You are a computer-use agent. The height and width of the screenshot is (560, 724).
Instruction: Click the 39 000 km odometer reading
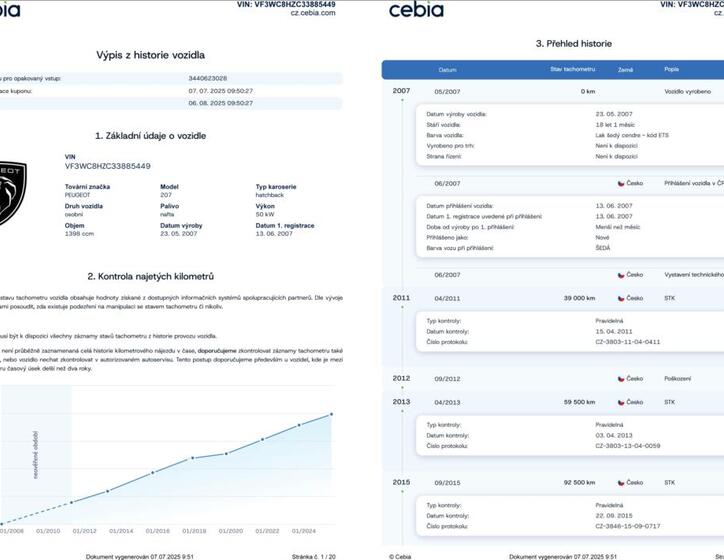click(579, 298)
